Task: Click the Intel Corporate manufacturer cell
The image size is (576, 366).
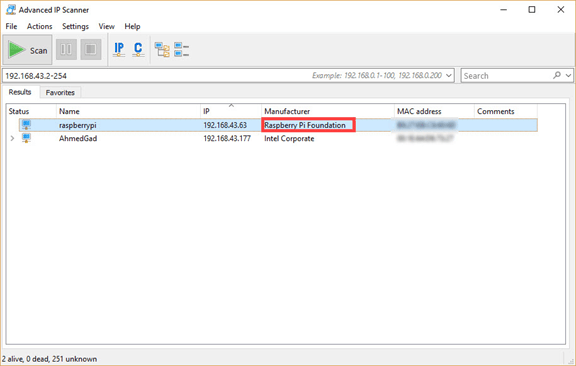Action: point(289,139)
